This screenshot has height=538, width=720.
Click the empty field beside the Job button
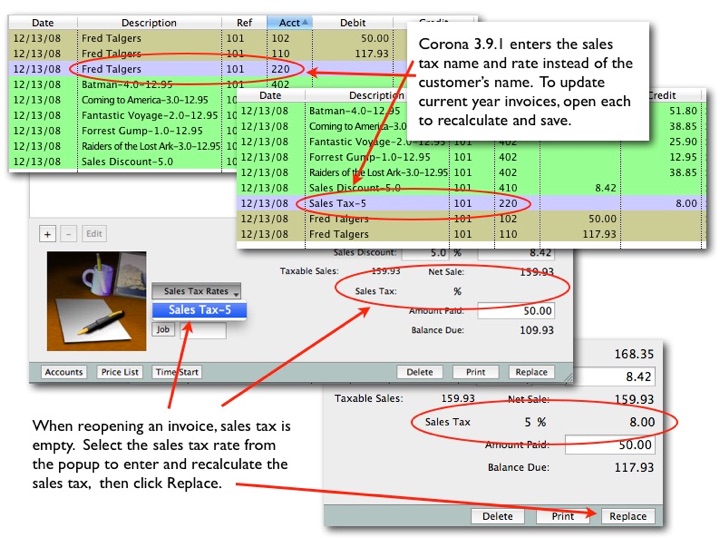(202, 331)
